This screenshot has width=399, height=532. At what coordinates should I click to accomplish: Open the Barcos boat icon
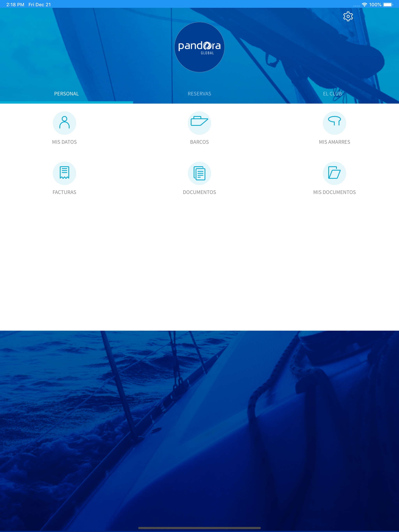coord(199,123)
